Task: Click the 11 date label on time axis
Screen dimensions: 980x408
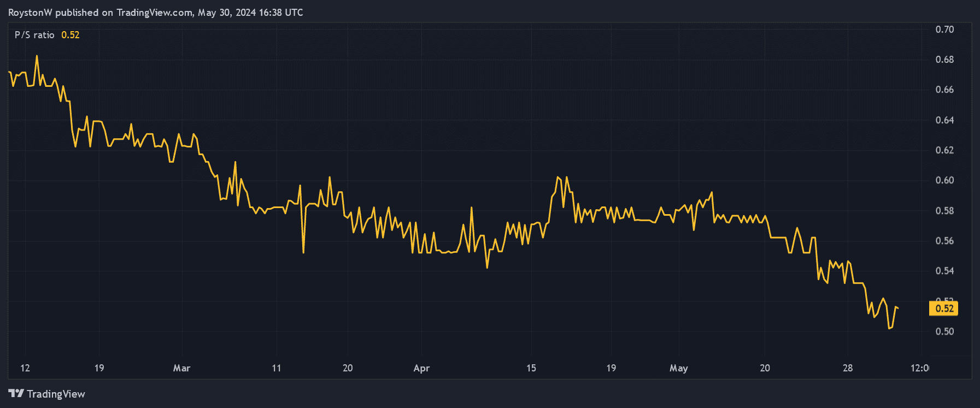Action: tap(277, 368)
